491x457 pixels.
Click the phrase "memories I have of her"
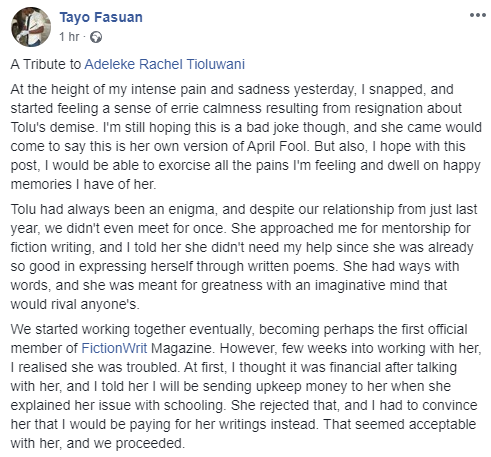tap(83, 184)
